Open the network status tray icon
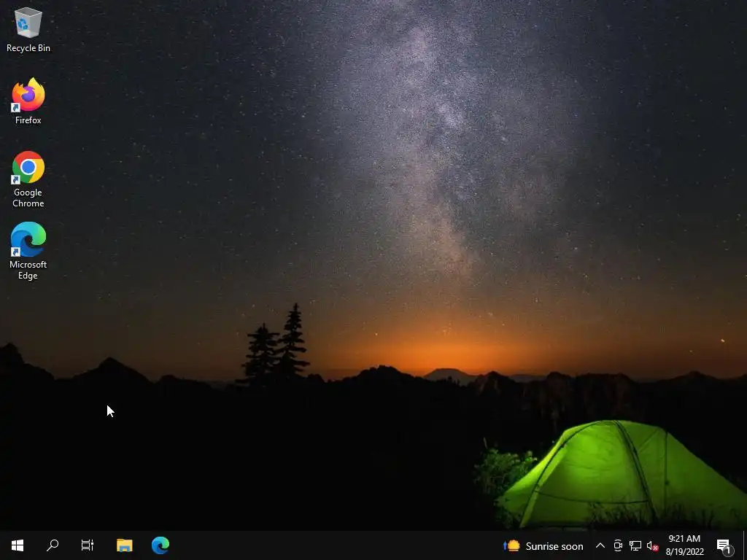This screenshot has height=560, width=747. [x=635, y=546]
